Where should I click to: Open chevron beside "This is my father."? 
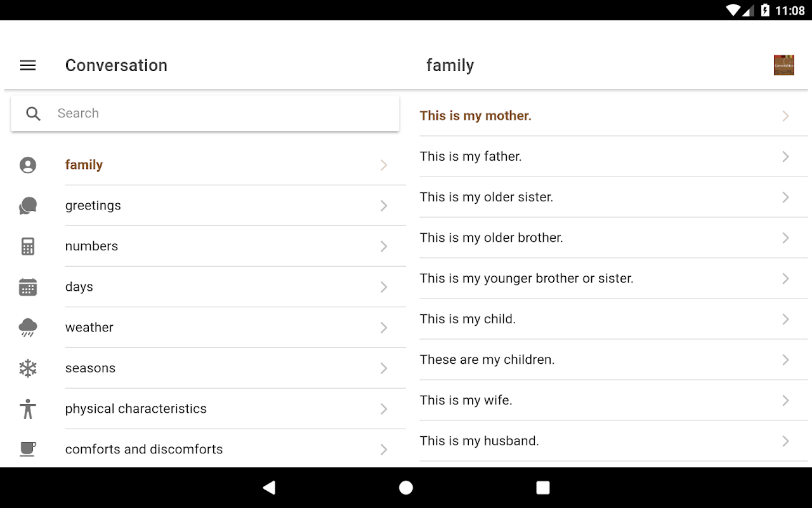pyautogui.click(x=785, y=157)
